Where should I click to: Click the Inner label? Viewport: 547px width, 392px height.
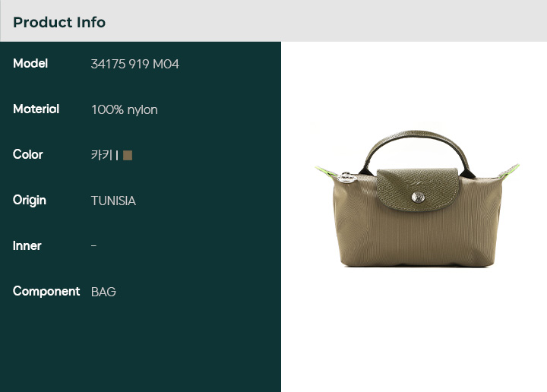point(27,246)
